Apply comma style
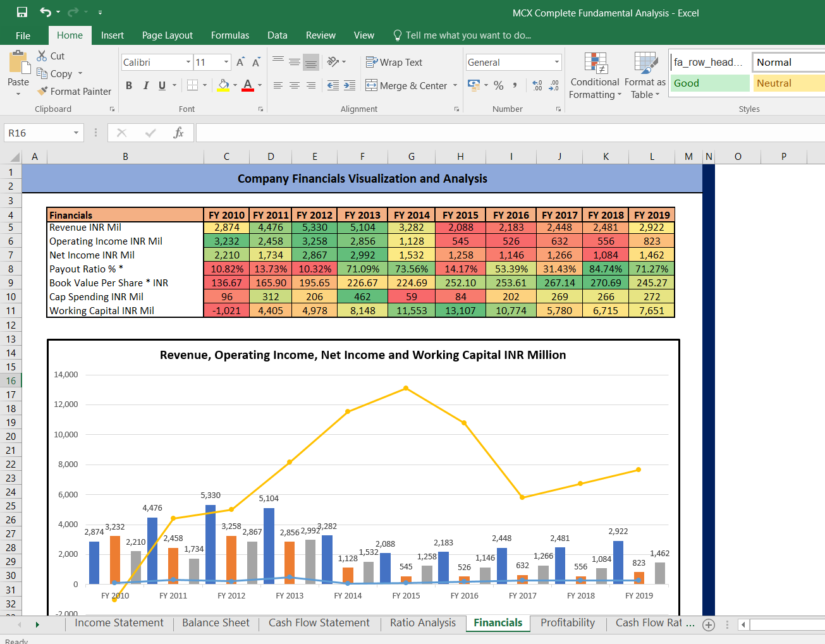The height and width of the screenshot is (644, 825). coord(515,85)
